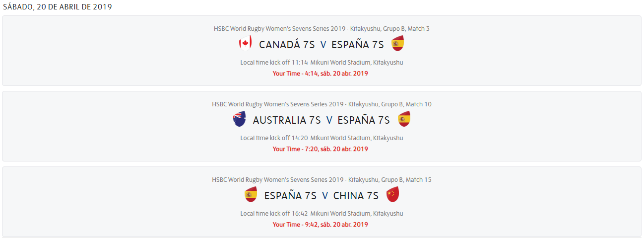The height and width of the screenshot is (240, 644).
Task: Click Your Time 7:20 red text
Action: pos(320,149)
